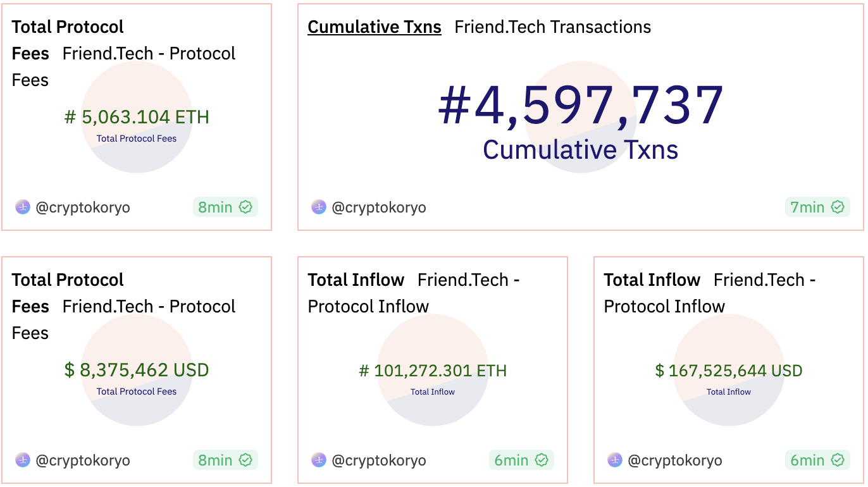Click the 7min badge on the Cumulative Txns card
This screenshot has width=868, height=487.
click(x=817, y=207)
